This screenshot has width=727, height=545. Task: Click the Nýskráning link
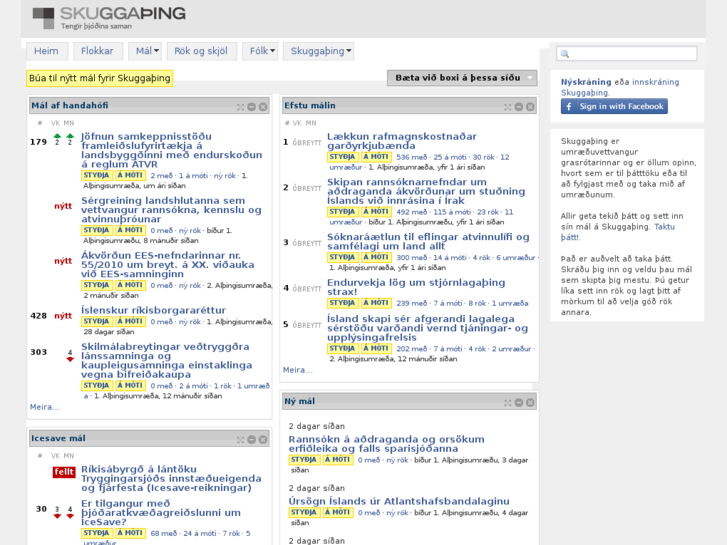pyautogui.click(x=586, y=82)
